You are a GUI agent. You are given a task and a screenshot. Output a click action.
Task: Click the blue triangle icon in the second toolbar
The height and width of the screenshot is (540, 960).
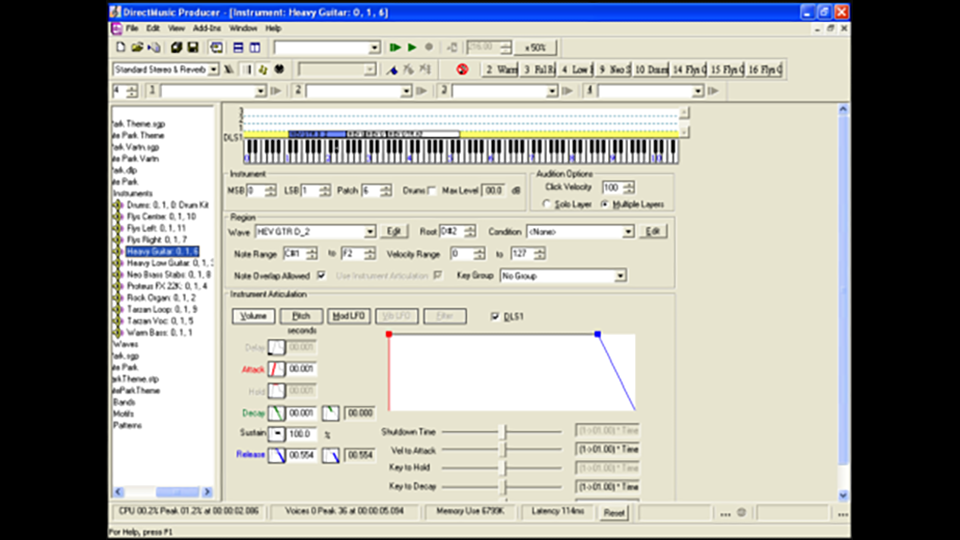[x=392, y=69]
